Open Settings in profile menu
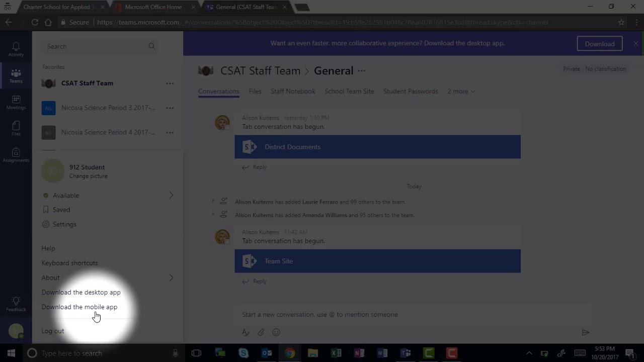 64,224
